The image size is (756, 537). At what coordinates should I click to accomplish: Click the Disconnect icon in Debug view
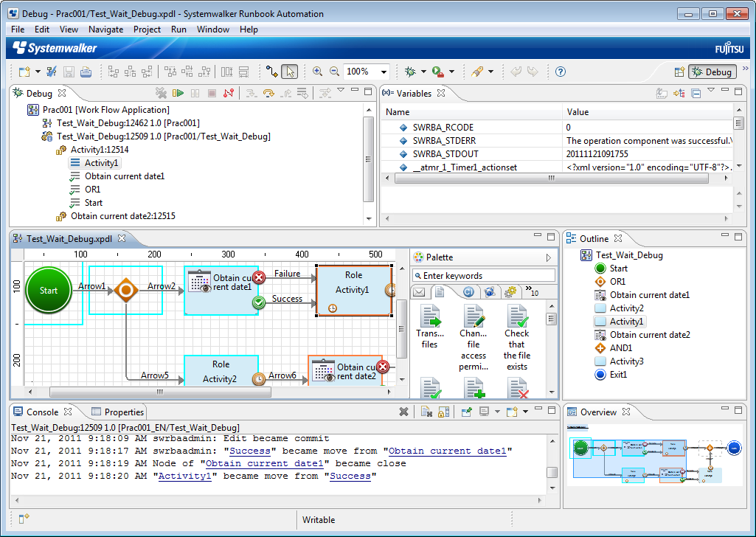tap(229, 93)
